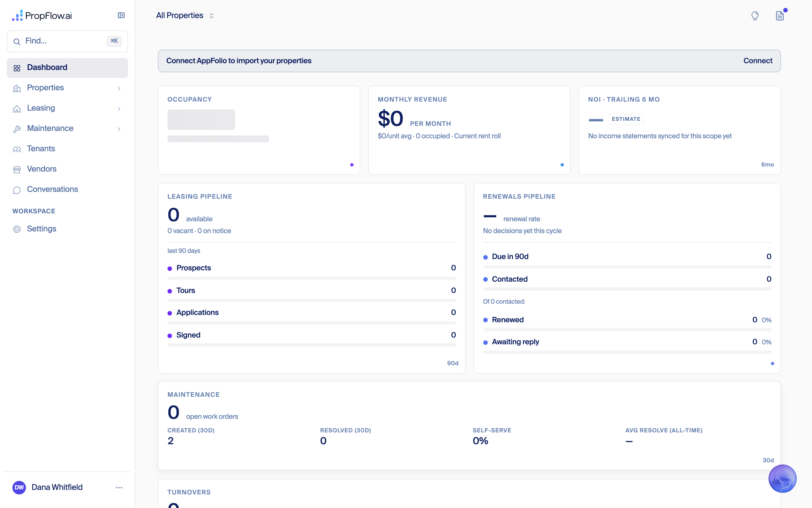Select Renewed renewals row
The height and width of the screenshot is (508, 812).
pos(627,320)
